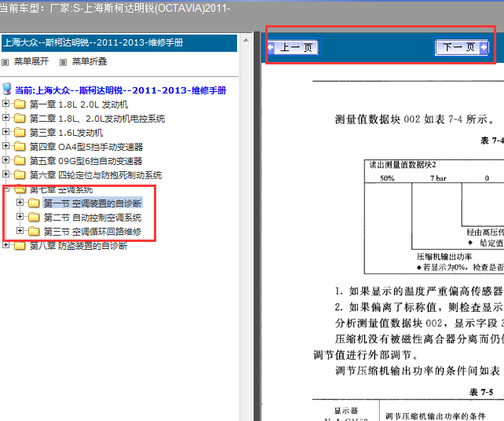This screenshot has height=421, width=504.
Task: Click 菜单展开 to expand the menu tree
Action: (x=31, y=61)
